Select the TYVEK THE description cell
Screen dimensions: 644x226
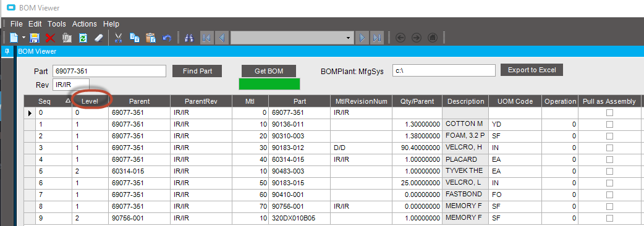tap(465, 171)
